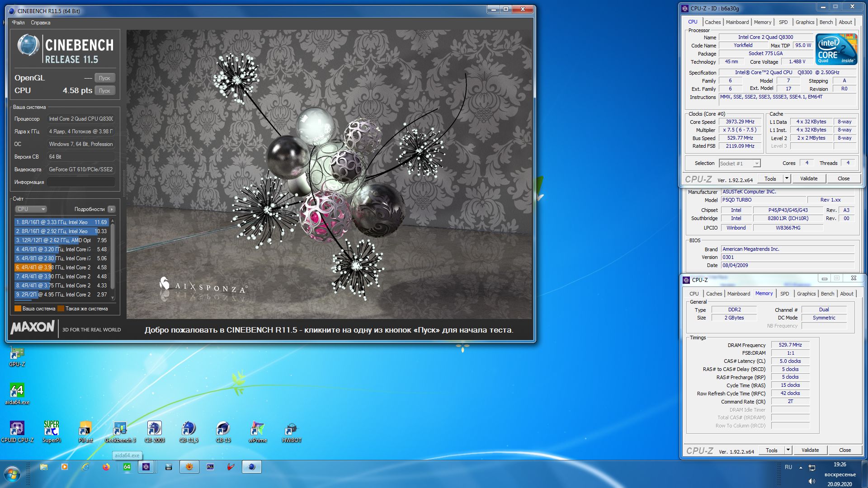The width and height of the screenshot is (868, 488).
Task: Open About tab in top CPU-Z
Action: coord(845,22)
